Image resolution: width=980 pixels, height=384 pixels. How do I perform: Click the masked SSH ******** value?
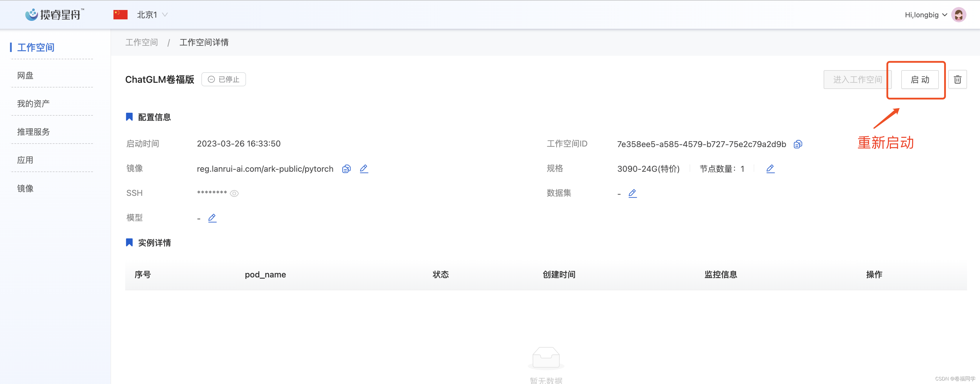click(212, 193)
